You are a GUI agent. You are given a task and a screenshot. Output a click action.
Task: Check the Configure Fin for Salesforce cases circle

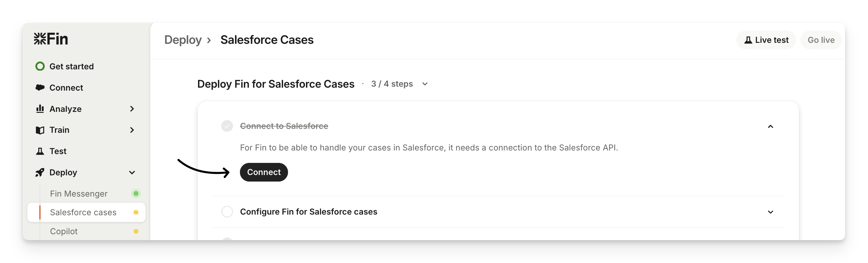227,212
